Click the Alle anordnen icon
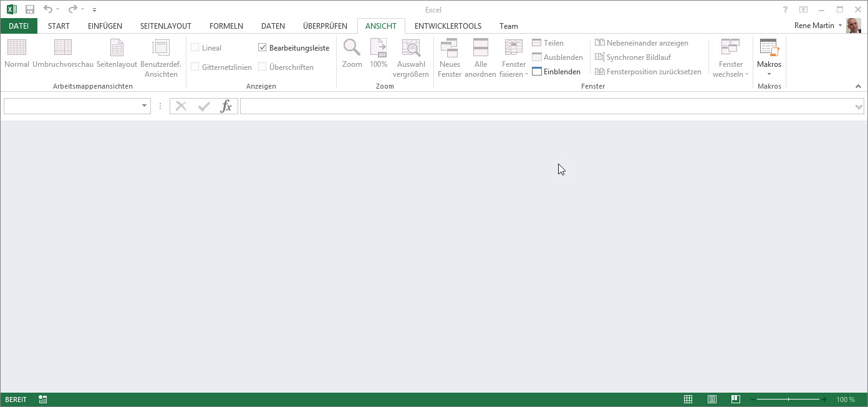The width and height of the screenshot is (868, 407). click(x=480, y=48)
